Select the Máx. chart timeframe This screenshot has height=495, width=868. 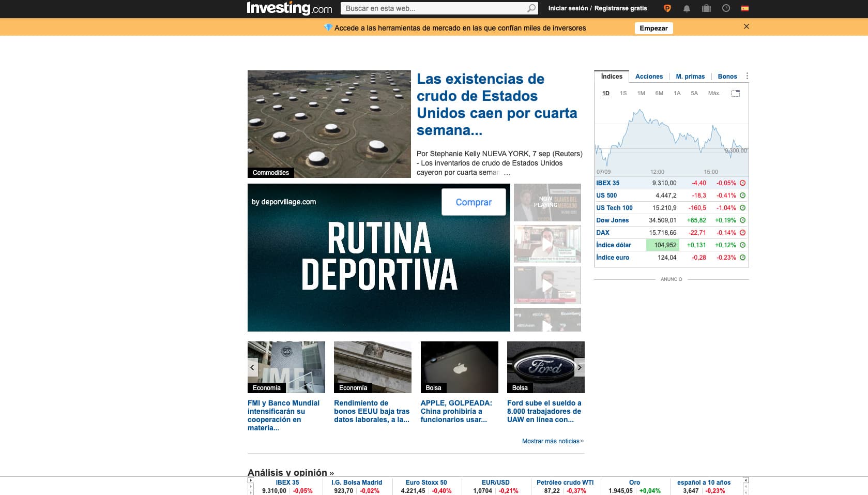pos(714,94)
